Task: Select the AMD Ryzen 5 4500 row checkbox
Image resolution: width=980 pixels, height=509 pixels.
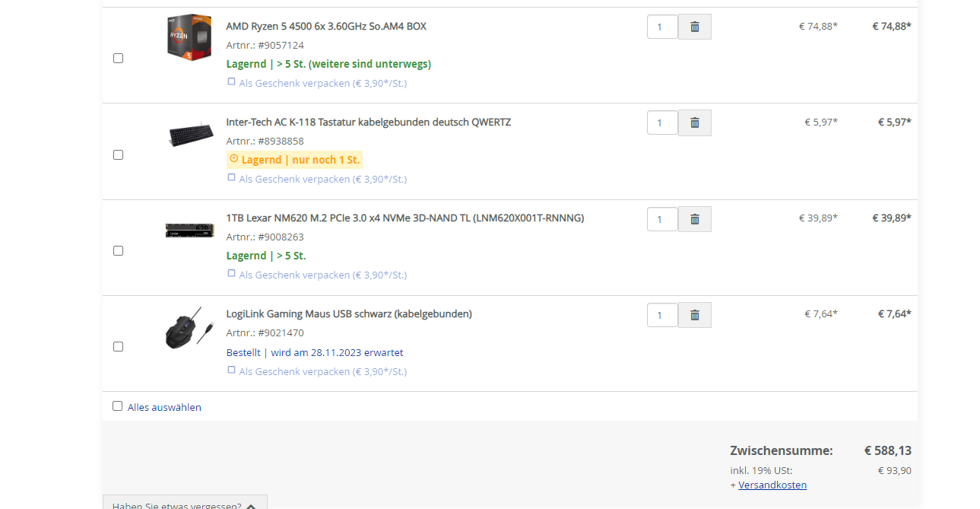Action: [x=118, y=58]
